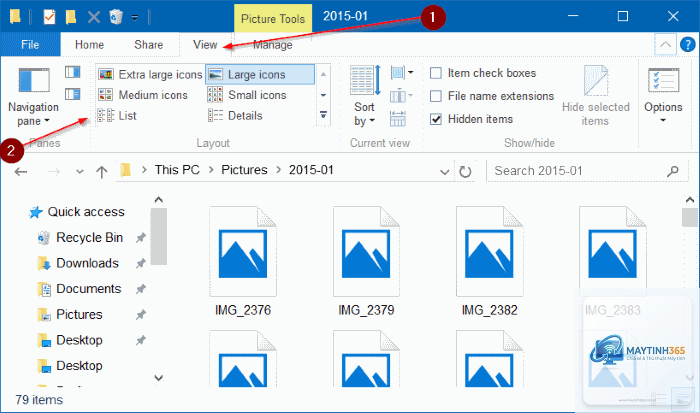Open Help via the question mark icon
Screen dimensions: 700x413
tap(688, 45)
